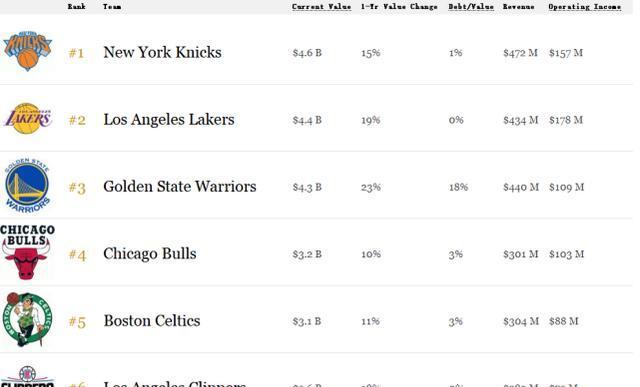Sort by 1-Yr Value Change header
The image size is (640, 387).
click(x=399, y=7)
